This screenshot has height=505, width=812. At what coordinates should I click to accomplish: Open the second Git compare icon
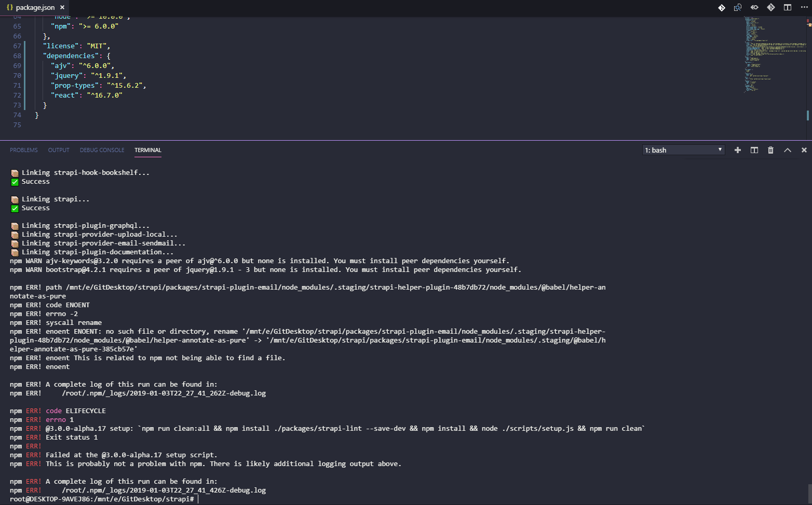point(772,7)
